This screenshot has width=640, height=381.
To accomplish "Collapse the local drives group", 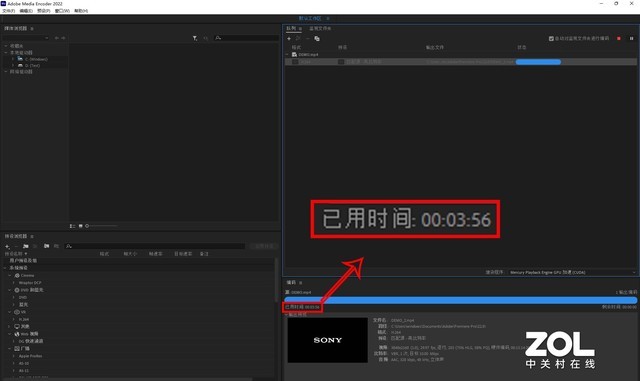I will [6, 53].
